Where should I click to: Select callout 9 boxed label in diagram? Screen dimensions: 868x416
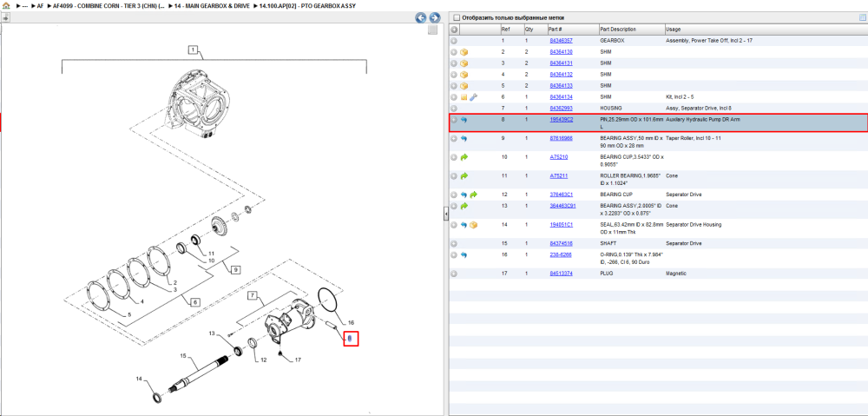236,270
